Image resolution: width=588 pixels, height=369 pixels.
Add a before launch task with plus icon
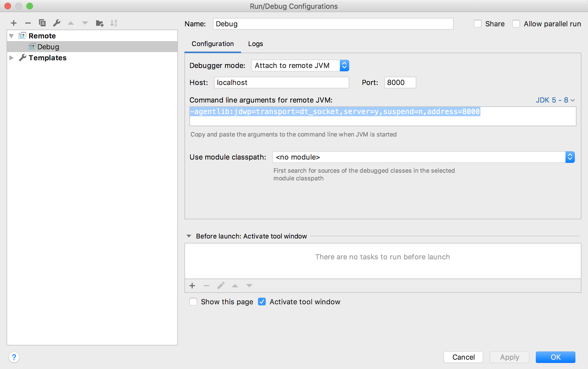click(192, 286)
